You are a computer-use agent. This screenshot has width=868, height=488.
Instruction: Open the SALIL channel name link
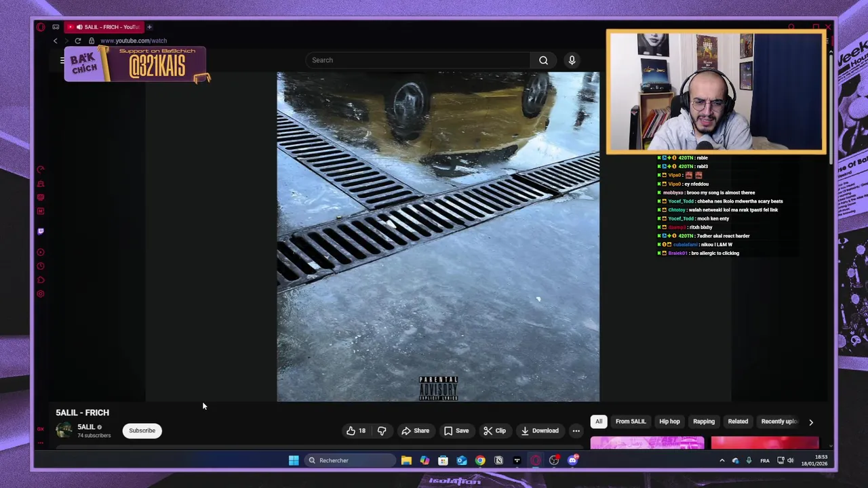[x=86, y=427]
